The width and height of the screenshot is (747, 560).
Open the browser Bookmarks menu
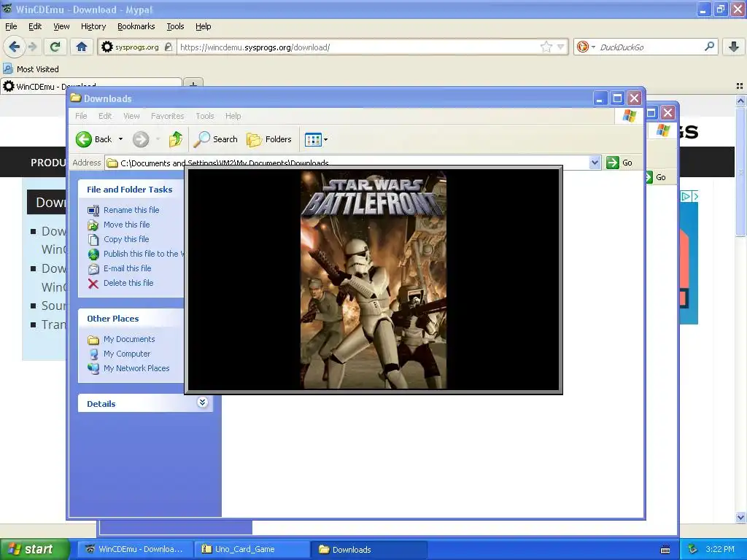tap(136, 26)
